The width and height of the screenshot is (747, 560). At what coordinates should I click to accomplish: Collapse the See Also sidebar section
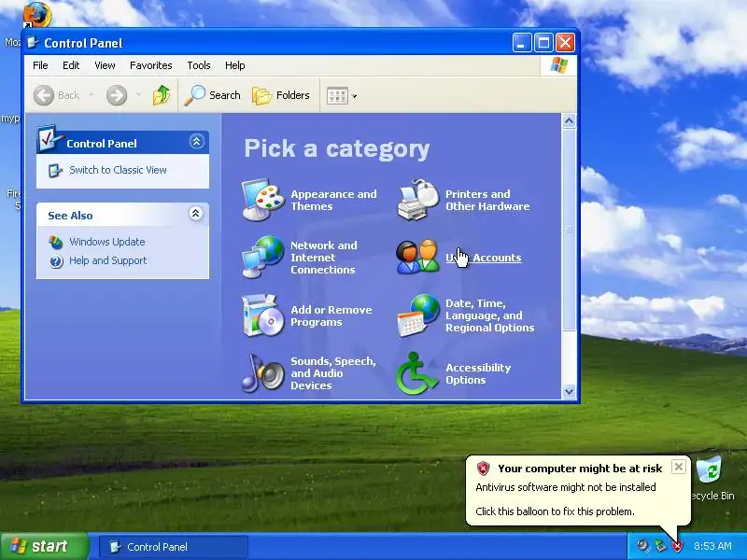point(195,214)
